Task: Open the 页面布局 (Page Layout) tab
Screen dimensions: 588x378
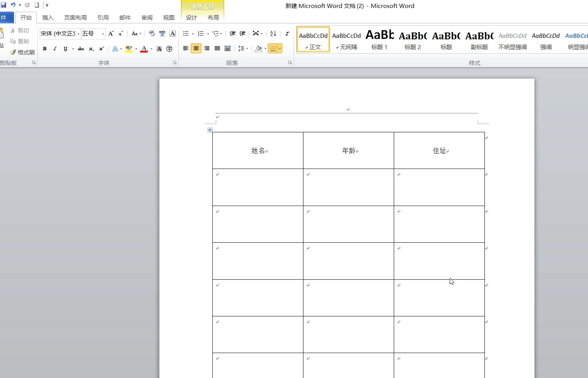Action: pos(75,18)
